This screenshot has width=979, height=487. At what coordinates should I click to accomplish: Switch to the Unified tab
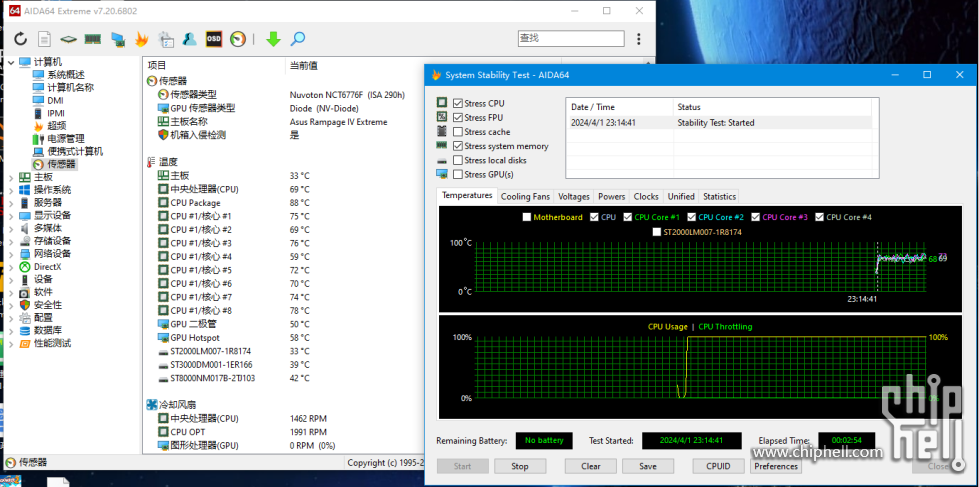pyautogui.click(x=681, y=196)
